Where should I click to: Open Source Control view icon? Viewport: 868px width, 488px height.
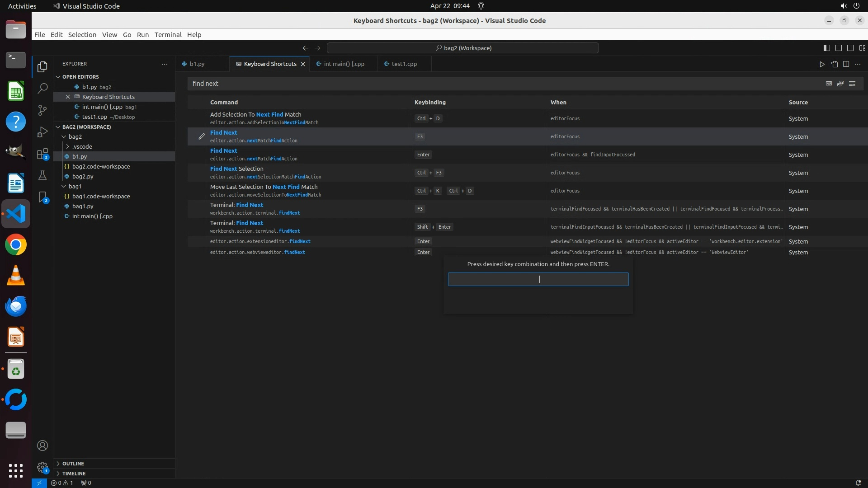pos(42,110)
